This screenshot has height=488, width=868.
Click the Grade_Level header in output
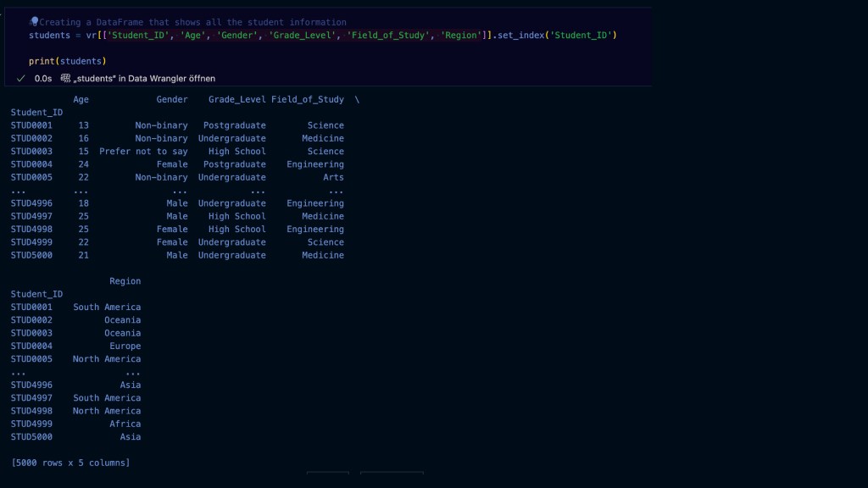click(236, 99)
